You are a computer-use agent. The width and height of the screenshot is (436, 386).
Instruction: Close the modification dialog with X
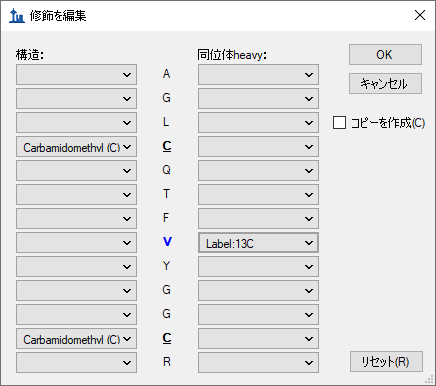(420, 15)
